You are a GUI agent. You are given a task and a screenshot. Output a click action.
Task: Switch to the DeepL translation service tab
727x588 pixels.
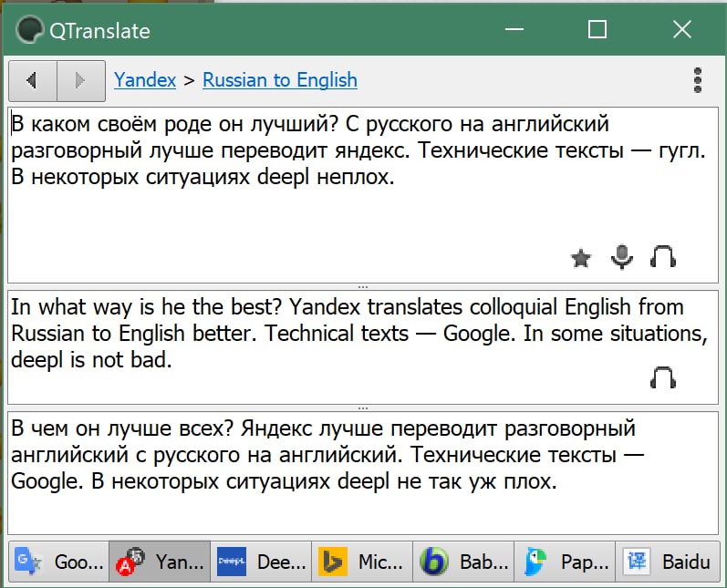(261, 562)
